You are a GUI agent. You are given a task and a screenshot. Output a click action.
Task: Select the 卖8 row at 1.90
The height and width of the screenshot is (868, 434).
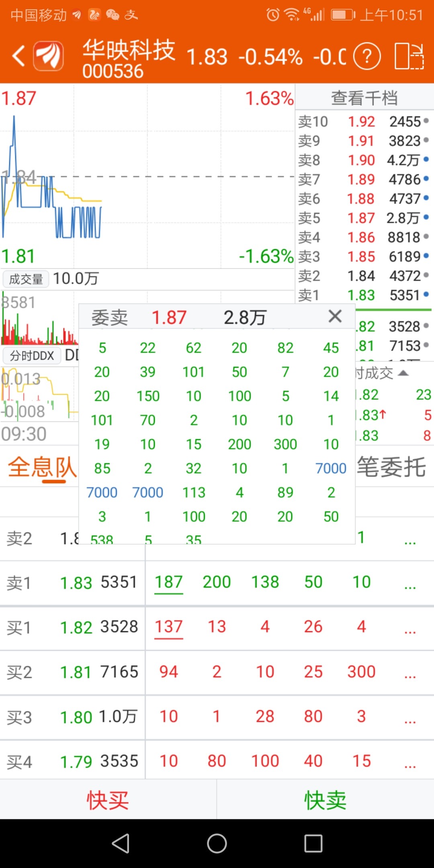(364, 160)
